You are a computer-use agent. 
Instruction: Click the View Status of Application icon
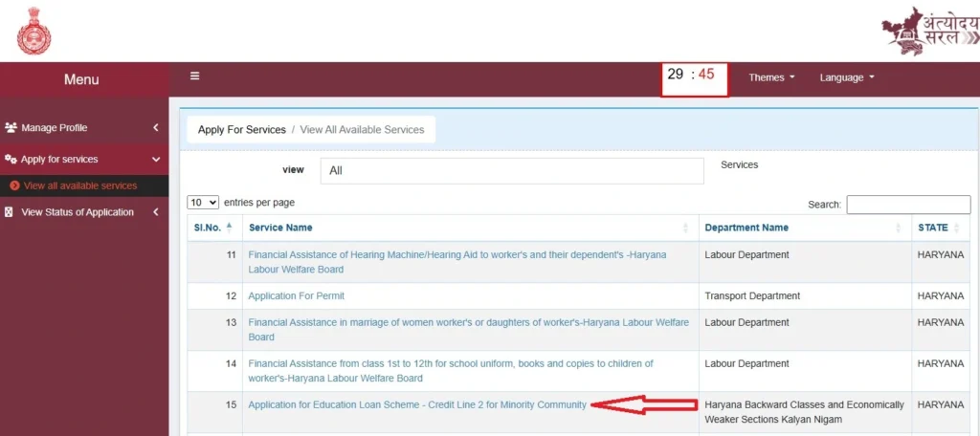pyautogui.click(x=9, y=212)
